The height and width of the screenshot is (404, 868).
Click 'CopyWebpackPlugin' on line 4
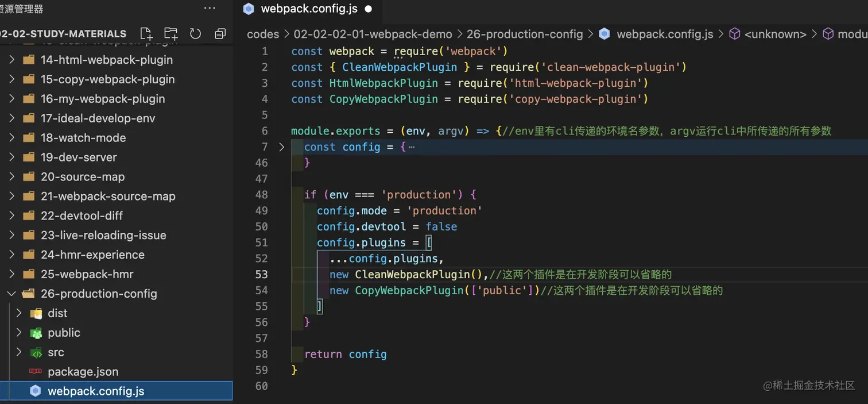tap(383, 99)
